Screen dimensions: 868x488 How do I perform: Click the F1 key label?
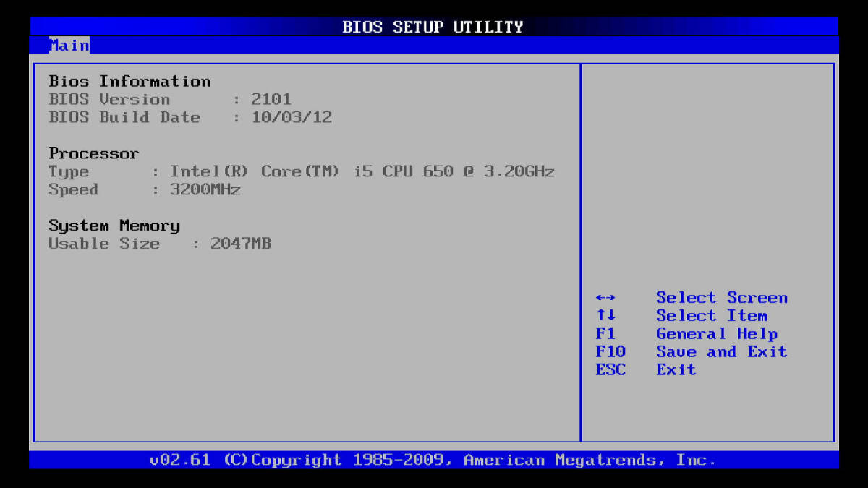(x=605, y=334)
